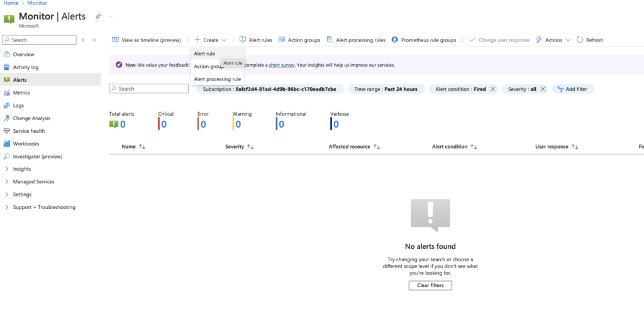The image size is (644, 323).
Task: Select Alert processing rule menu item
Action: pyautogui.click(x=218, y=79)
